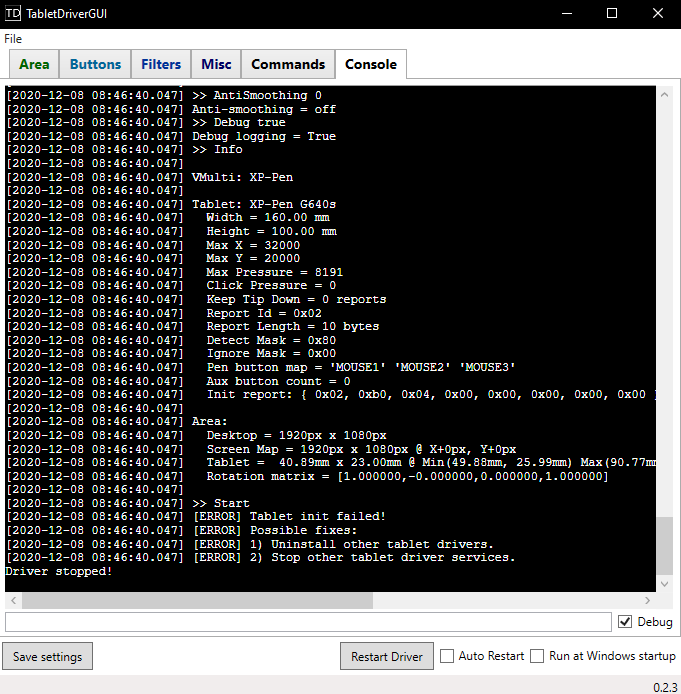Minimize the TabletDriverGUI window
Screen dimensions: 681x694
[x=567, y=13]
